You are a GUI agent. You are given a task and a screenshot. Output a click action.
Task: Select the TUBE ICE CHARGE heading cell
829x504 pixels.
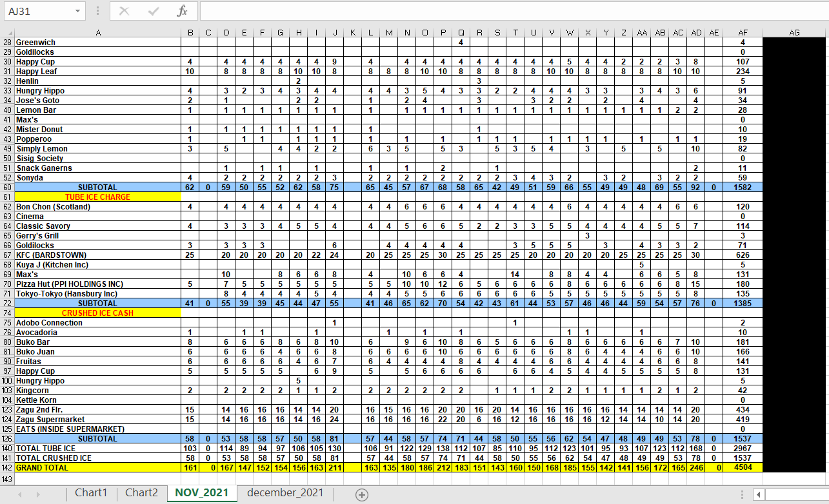pos(97,197)
